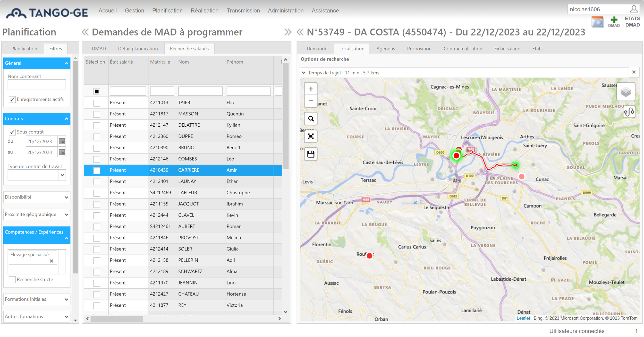Click the map zoom in button
Screen dimensions: 644x337
click(x=311, y=89)
